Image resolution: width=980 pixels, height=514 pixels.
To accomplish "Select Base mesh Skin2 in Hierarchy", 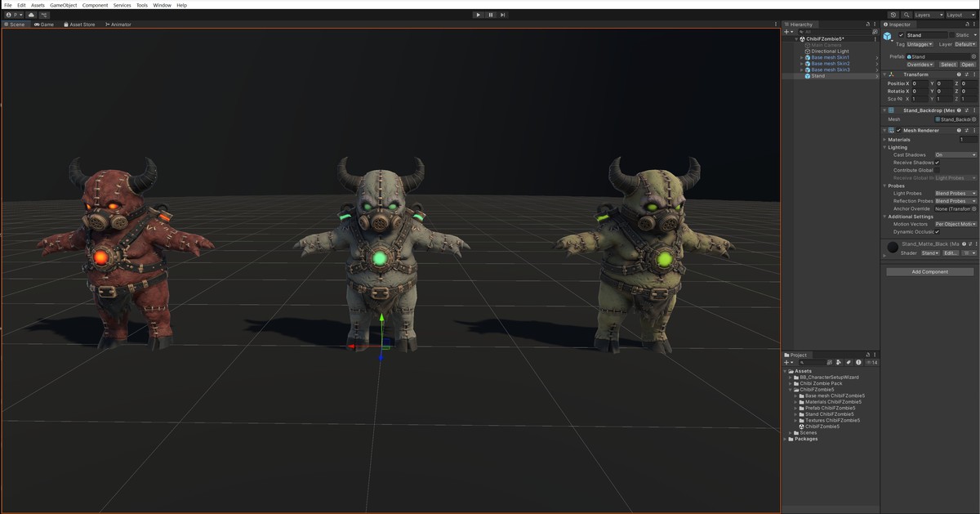I will click(x=830, y=64).
